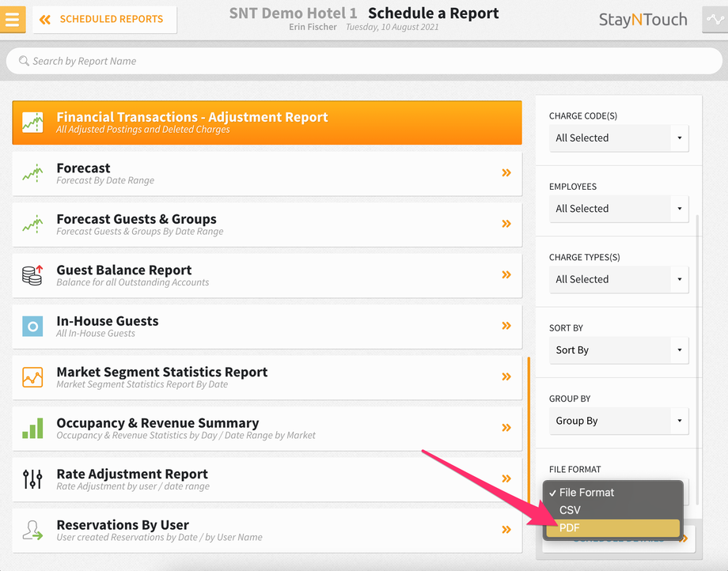Open Guest Balance Report chevron arrow
Viewport: 728px width, 571px height.
506,275
